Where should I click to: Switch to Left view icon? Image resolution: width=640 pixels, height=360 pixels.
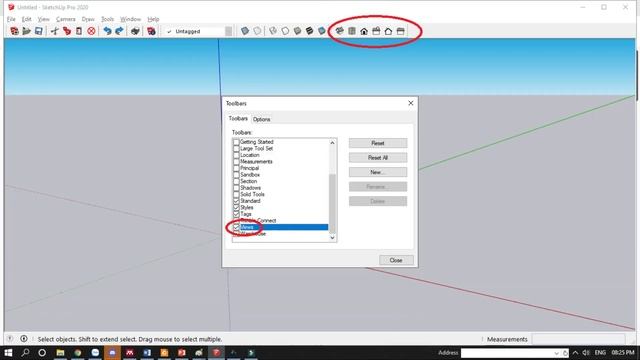click(x=401, y=31)
